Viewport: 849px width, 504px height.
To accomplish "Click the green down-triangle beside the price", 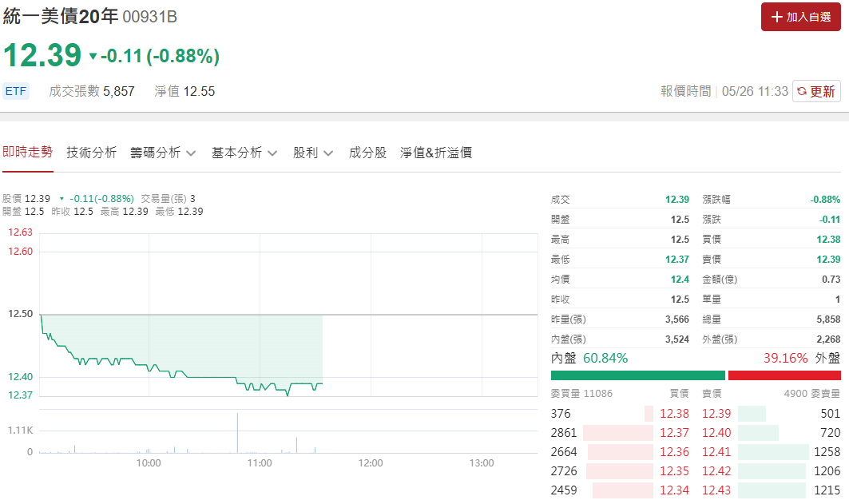I will 93,57.
